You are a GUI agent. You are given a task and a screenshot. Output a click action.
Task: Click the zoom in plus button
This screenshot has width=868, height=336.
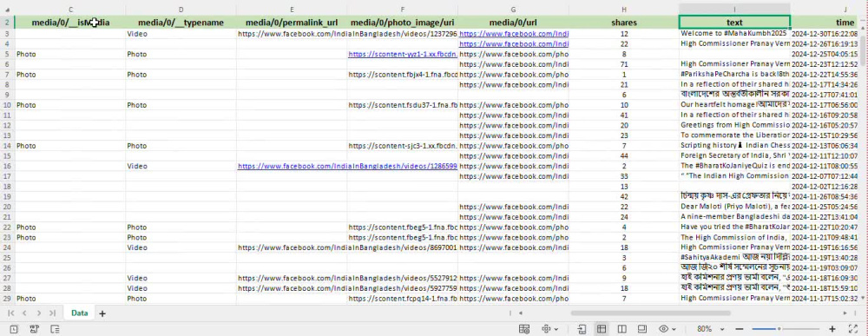[x=832, y=329]
